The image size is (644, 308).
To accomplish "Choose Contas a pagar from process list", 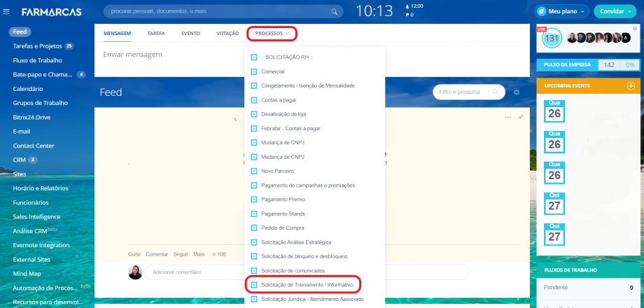I will pyautogui.click(x=277, y=99).
